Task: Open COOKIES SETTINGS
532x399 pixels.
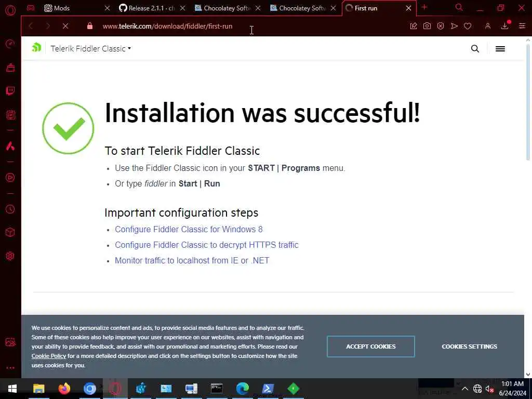Action: pyautogui.click(x=470, y=347)
